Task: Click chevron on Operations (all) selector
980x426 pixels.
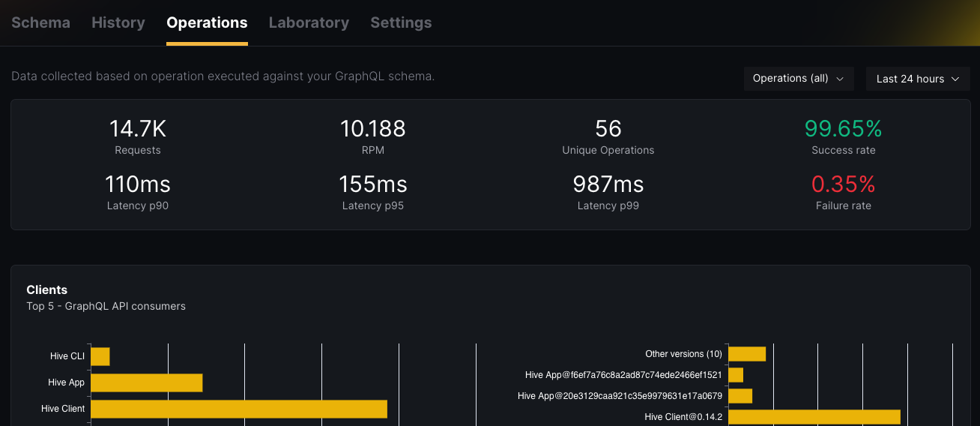Action: (x=840, y=79)
